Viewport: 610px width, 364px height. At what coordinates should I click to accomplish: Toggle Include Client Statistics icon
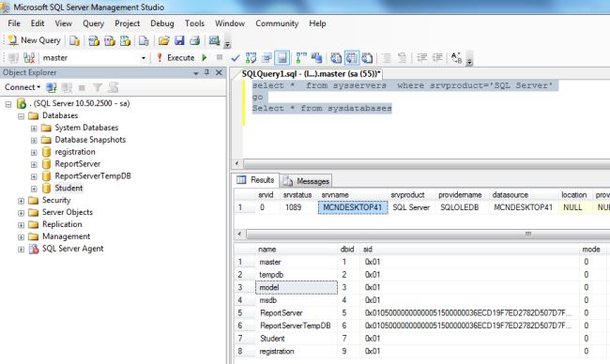click(x=316, y=58)
